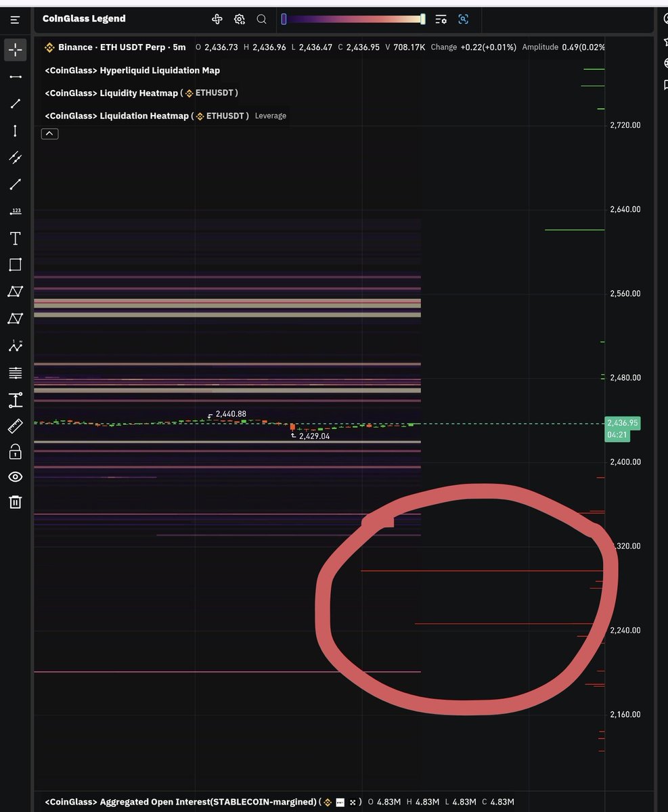Screen dimensions: 668x812
Task: Delete all drawings with trash icon
Action: (15, 501)
